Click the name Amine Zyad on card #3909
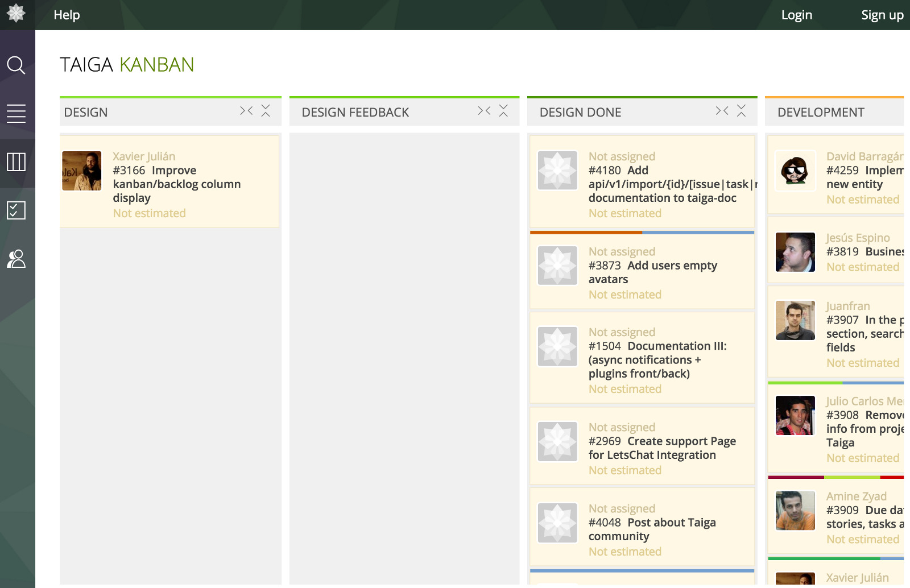The width and height of the screenshot is (910, 588). coord(857,496)
